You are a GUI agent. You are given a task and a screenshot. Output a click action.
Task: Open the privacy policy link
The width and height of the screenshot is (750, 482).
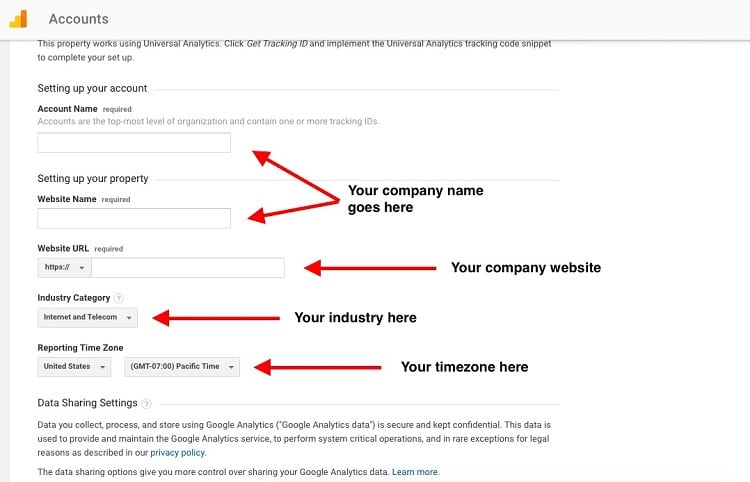click(x=177, y=452)
